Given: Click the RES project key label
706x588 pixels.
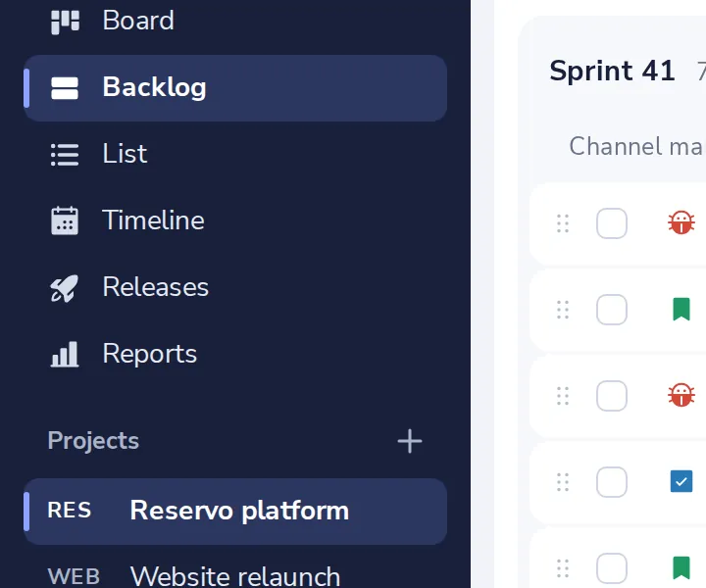Looking at the screenshot, I should coord(70,511).
